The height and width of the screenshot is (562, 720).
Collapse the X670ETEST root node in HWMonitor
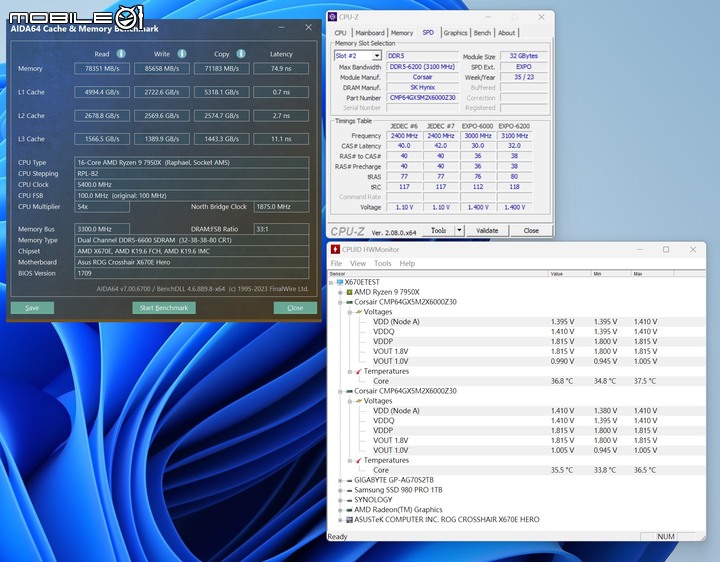[331, 282]
